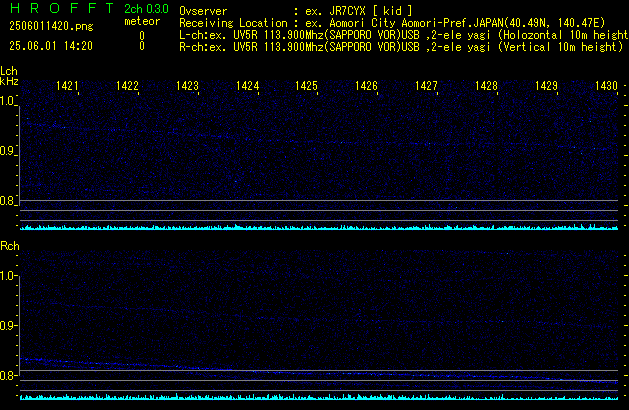
Task: Click the date stamp 25.06.01 14:20
Action: (51, 46)
